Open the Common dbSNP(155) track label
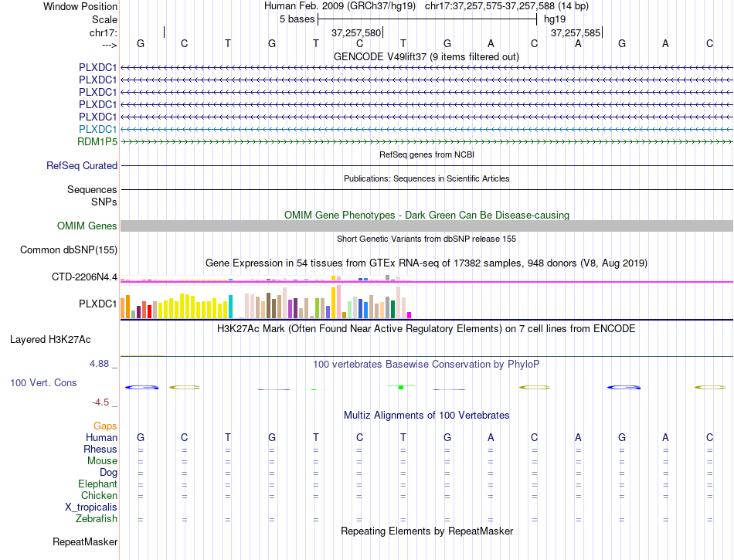Image resolution: width=734 pixels, height=560 pixels. click(x=69, y=249)
